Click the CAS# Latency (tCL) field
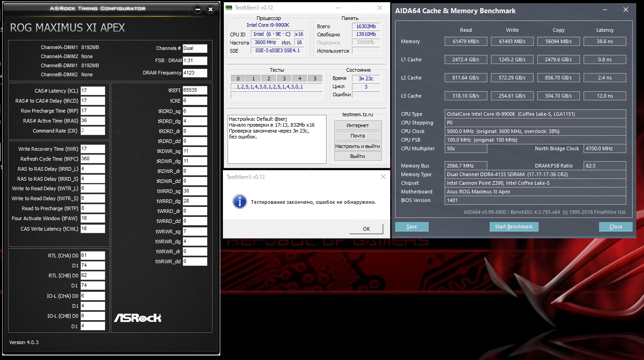This screenshot has height=360, width=644. [x=93, y=91]
